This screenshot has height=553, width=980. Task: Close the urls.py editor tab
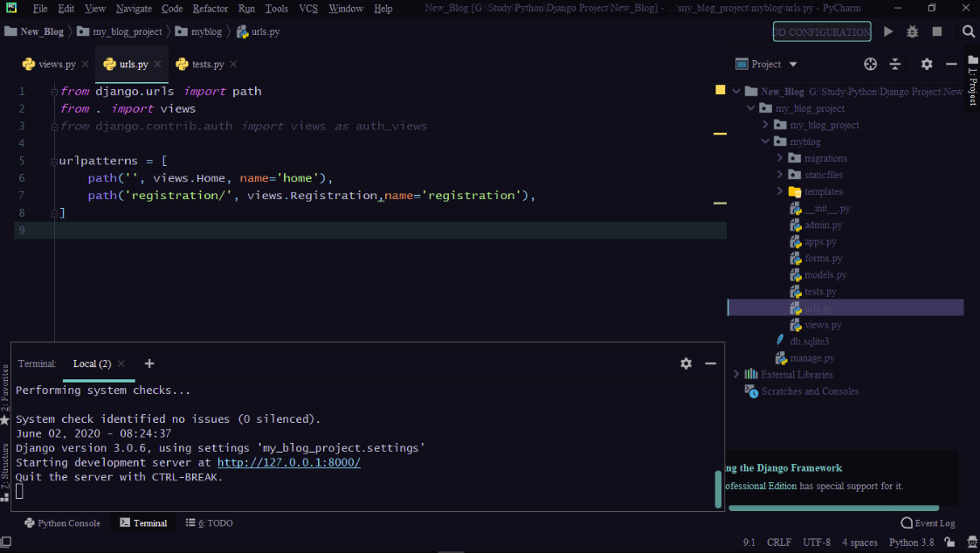click(x=157, y=65)
